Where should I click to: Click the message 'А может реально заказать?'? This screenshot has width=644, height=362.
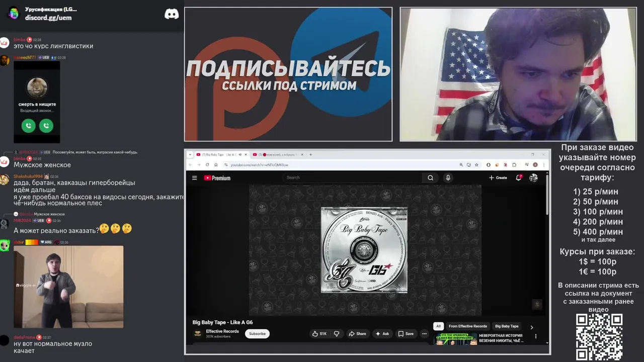[x=56, y=230]
